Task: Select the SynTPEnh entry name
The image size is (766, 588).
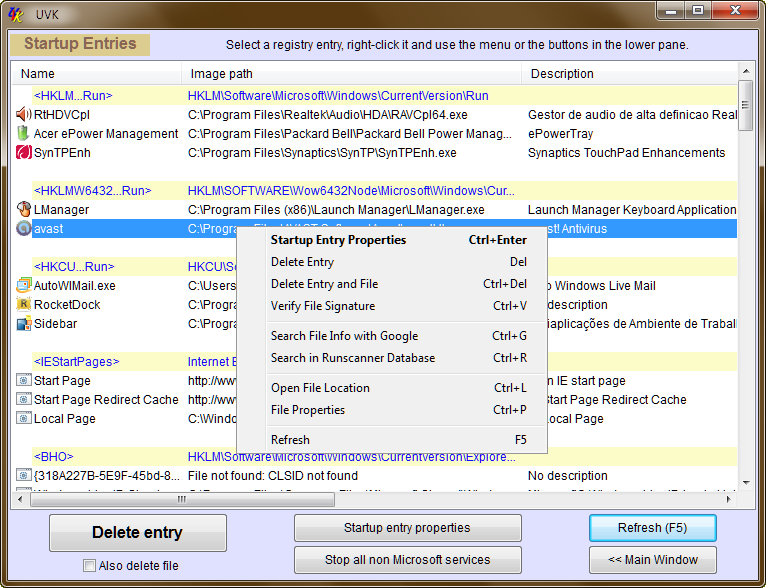Action: pos(62,153)
